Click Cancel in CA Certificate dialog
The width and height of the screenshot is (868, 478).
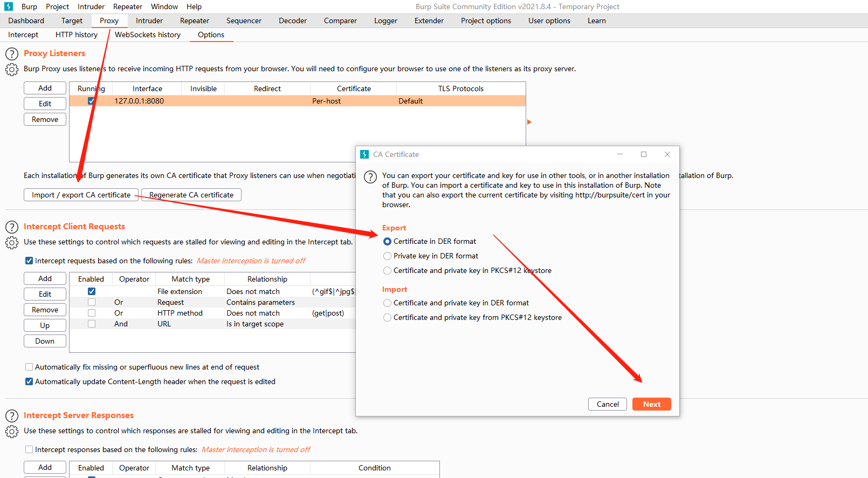[608, 404]
